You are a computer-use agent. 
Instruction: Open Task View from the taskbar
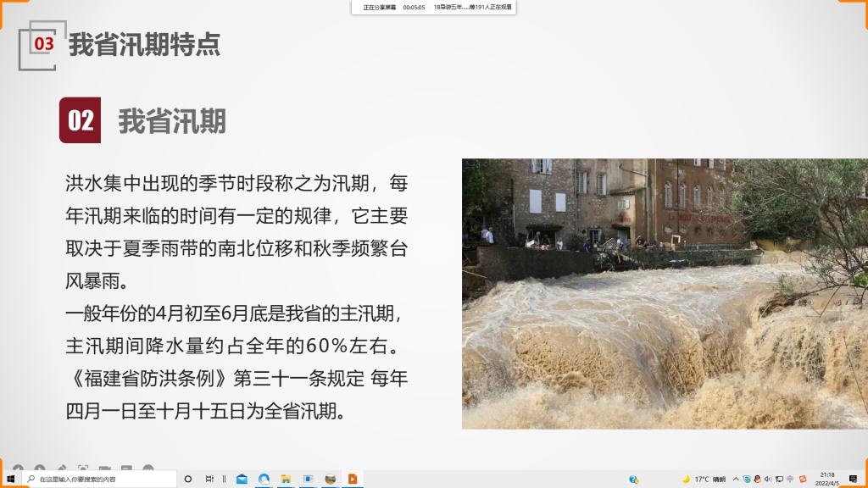(x=209, y=479)
